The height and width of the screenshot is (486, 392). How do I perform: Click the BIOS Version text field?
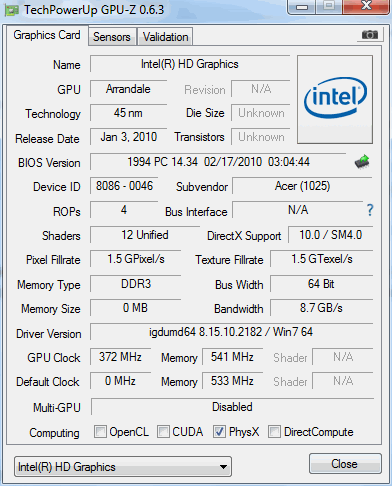(x=218, y=162)
